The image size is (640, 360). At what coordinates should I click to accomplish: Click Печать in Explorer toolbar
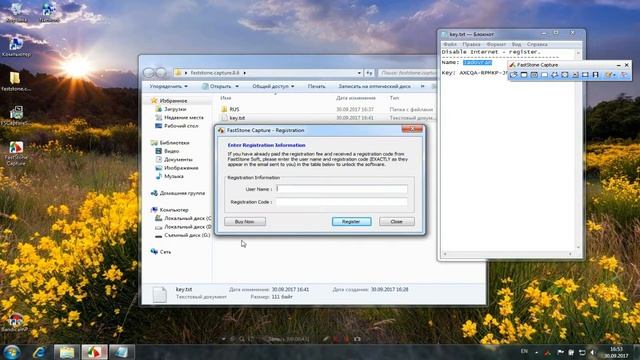tap(316, 87)
